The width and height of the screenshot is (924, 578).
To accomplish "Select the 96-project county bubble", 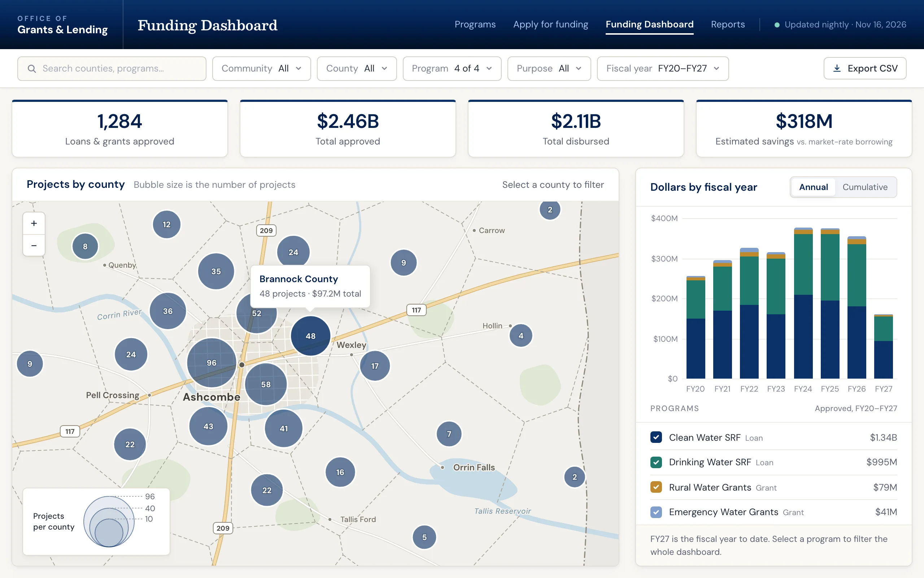I will [x=212, y=363].
